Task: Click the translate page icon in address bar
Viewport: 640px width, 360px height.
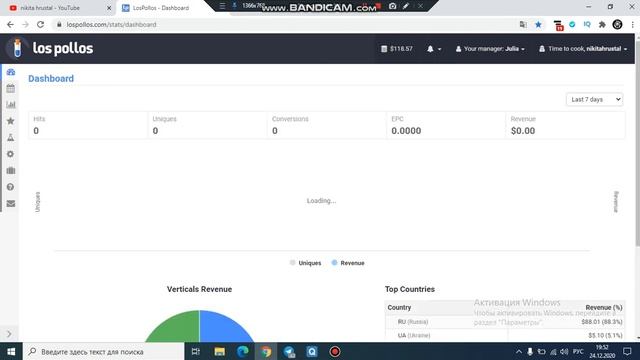Action: click(x=523, y=24)
